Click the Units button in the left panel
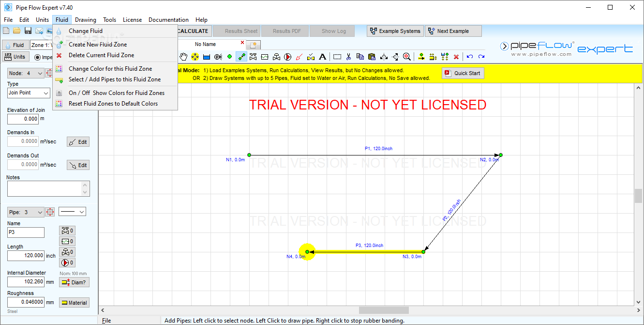Viewport: 644px width, 325px height. click(15, 57)
